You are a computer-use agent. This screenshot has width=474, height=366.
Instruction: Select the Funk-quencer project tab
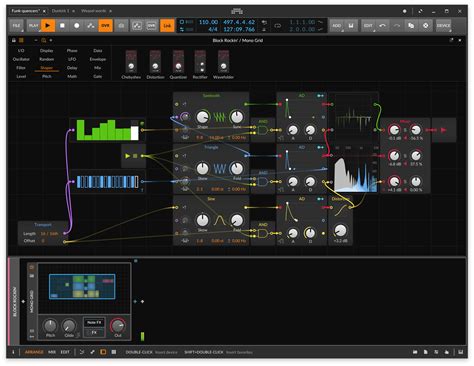coord(25,11)
